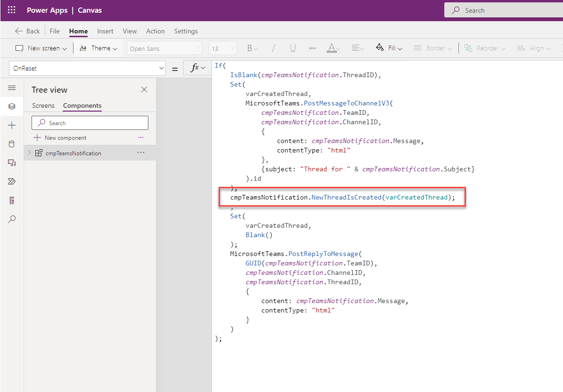
Task: Open the Media icon in sidebar
Action: click(12, 162)
